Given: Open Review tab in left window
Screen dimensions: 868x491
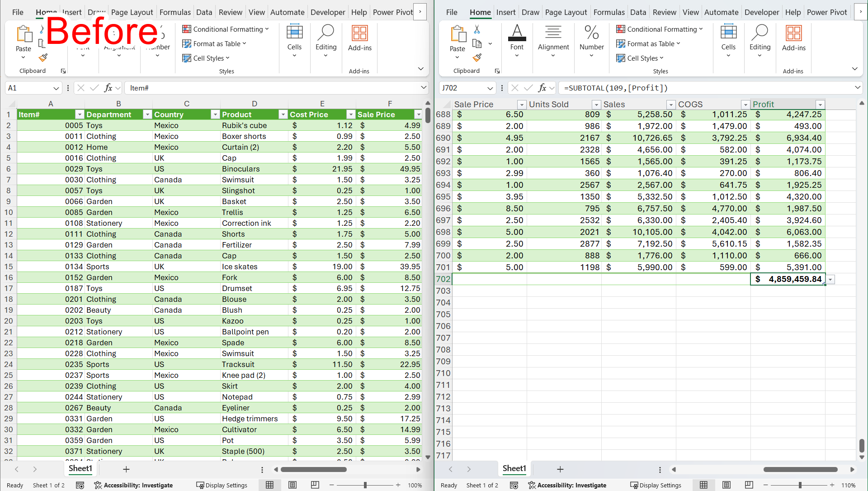Looking at the screenshot, I should click(x=231, y=12).
